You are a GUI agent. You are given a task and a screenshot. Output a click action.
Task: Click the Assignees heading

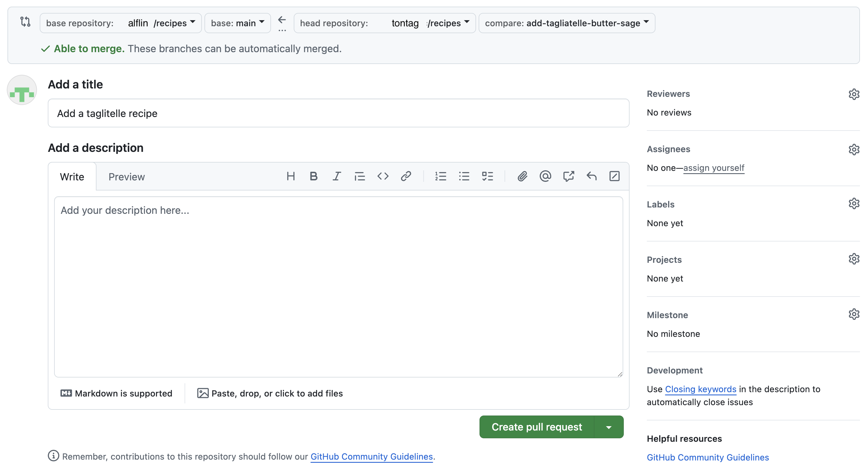coord(668,149)
